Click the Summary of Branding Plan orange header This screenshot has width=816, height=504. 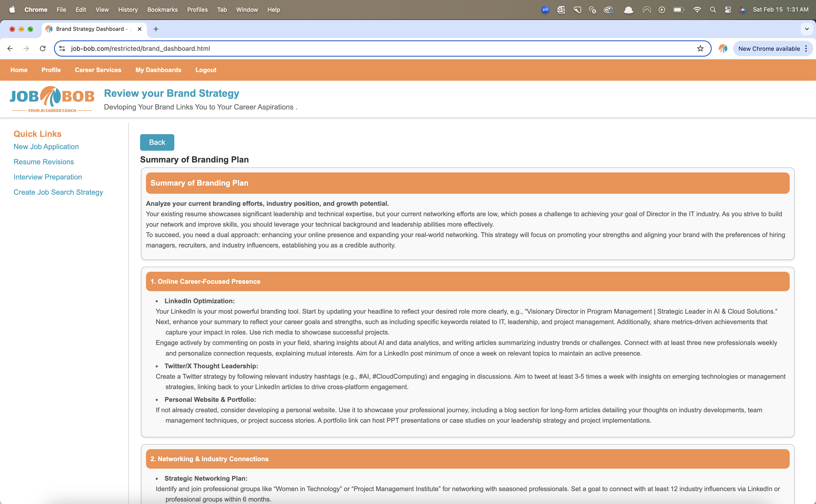(468, 183)
